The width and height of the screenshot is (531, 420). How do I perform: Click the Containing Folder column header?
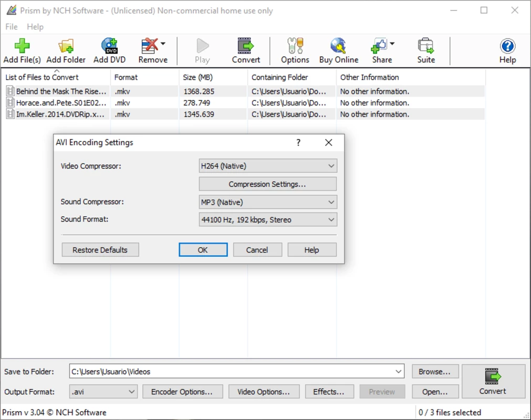[292, 77]
